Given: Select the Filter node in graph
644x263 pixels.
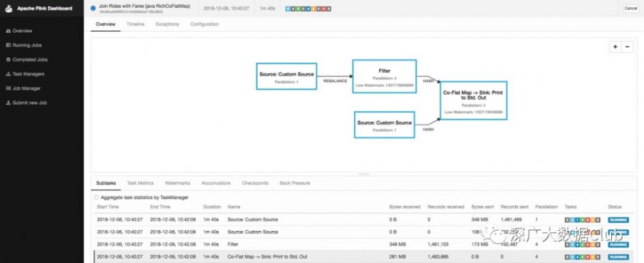Looking at the screenshot, I should 384,77.
